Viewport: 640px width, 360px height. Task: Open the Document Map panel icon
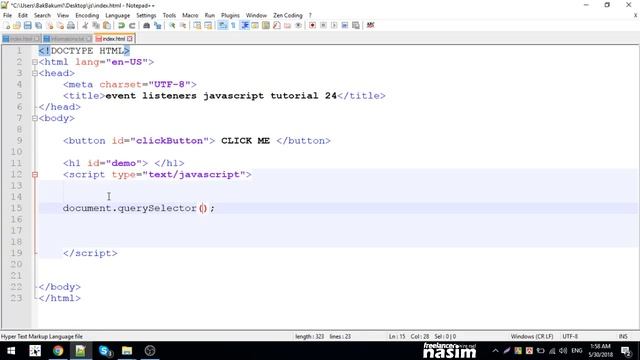(266, 25)
